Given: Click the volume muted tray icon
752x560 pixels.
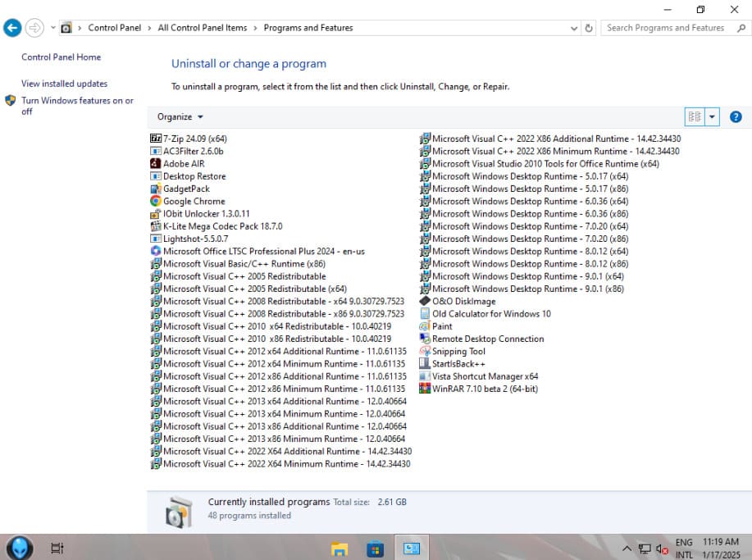Looking at the screenshot, I should coord(662,549).
